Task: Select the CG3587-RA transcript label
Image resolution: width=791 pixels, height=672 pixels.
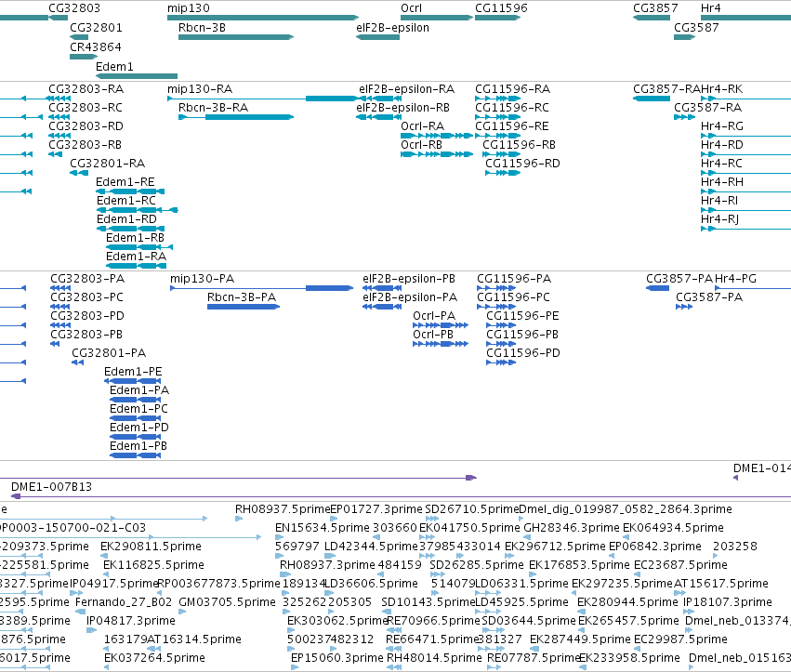Action: (707, 108)
